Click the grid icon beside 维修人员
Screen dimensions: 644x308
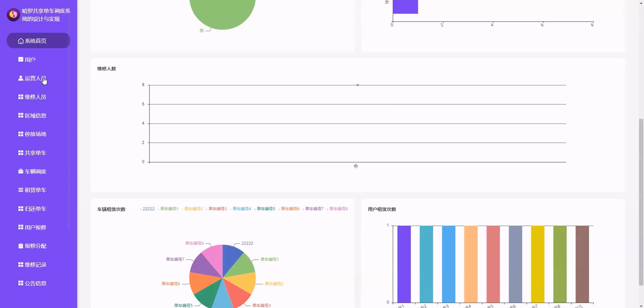(x=21, y=97)
